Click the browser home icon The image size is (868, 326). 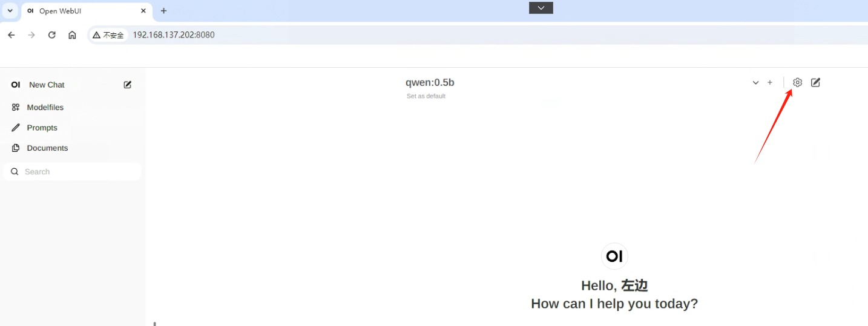click(72, 35)
